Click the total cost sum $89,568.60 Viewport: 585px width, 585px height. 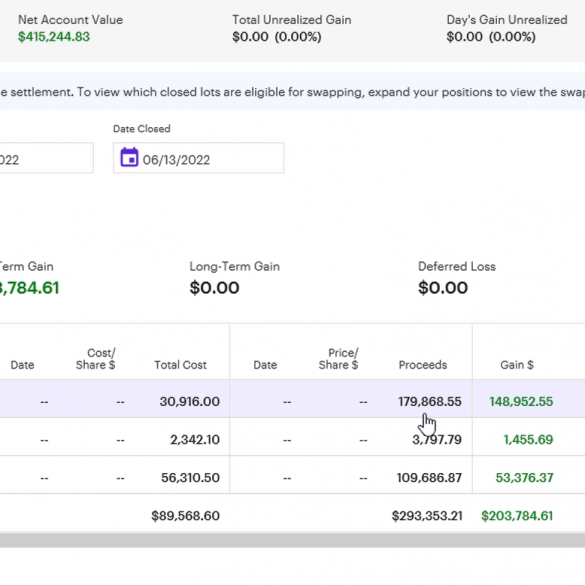click(x=185, y=516)
